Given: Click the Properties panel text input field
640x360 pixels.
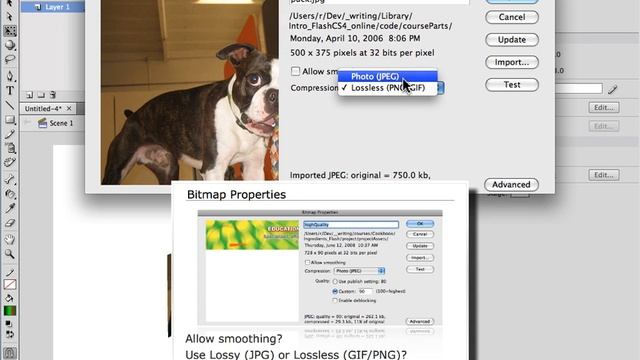Looking at the screenshot, I should coord(579,89).
